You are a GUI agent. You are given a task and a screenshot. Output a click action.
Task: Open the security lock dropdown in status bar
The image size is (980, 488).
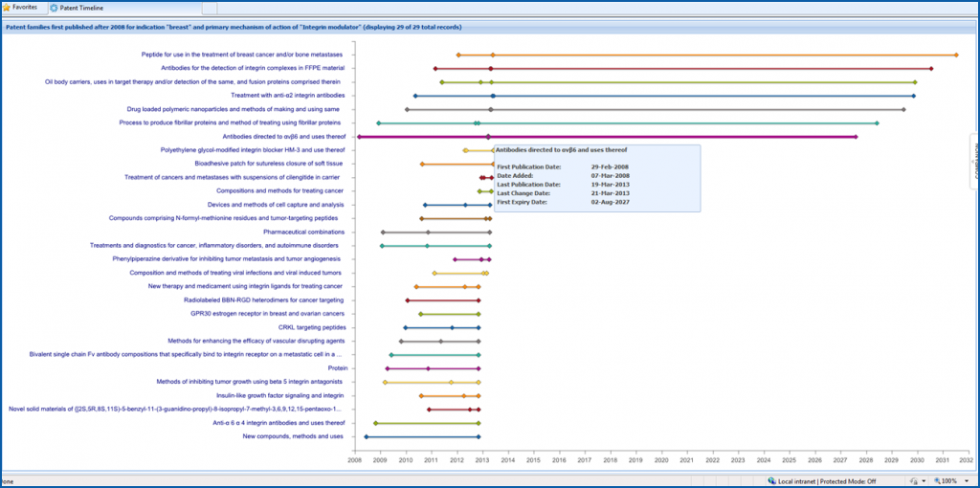point(924,480)
